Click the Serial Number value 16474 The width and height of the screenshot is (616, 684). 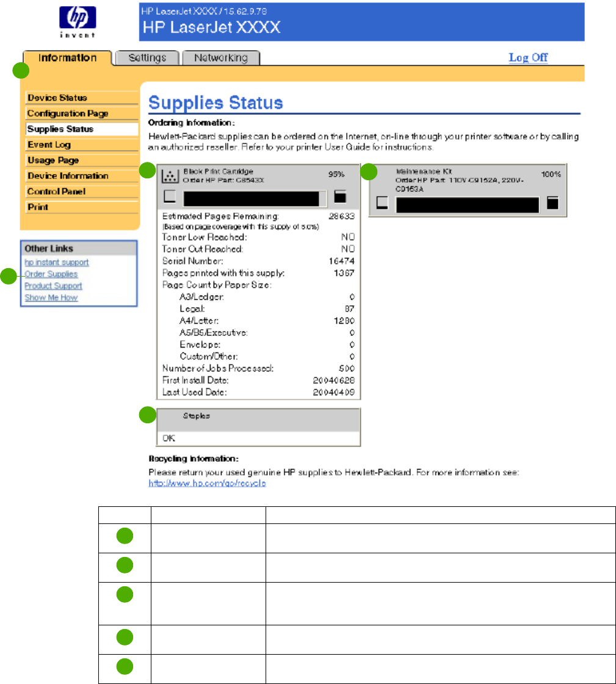tap(342, 261)
